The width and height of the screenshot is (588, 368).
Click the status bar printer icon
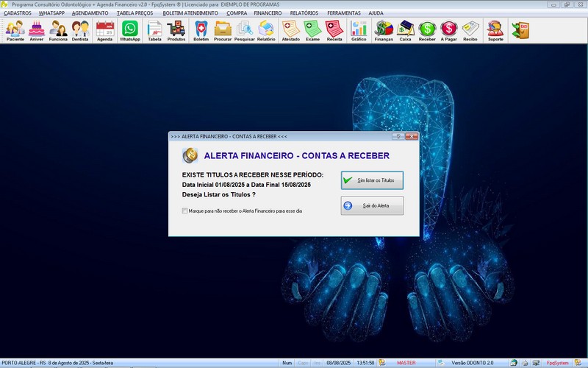click(x=525, y=363)
